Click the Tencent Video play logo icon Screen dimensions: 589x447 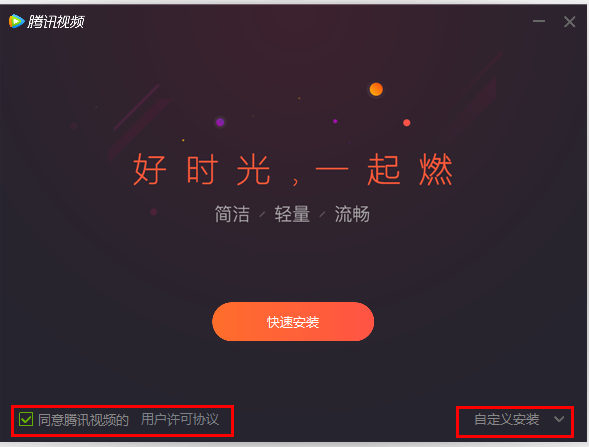point(16,21)
